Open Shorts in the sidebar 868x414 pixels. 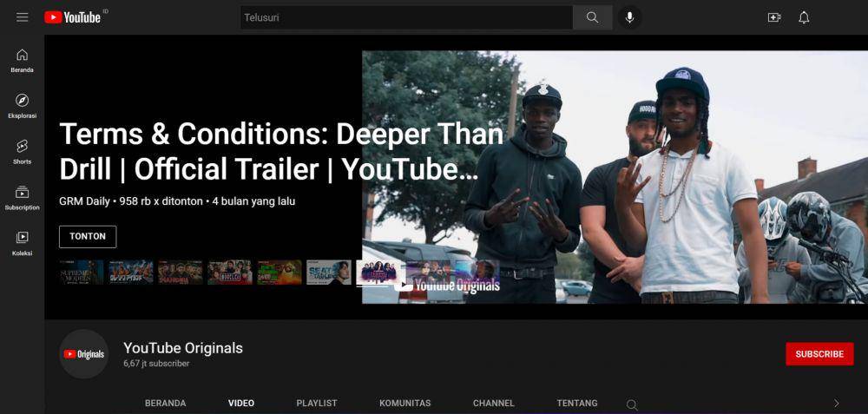23,153
